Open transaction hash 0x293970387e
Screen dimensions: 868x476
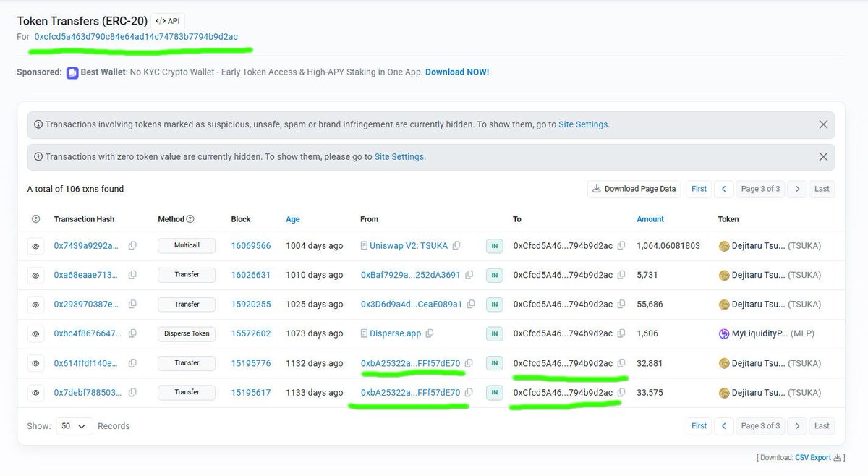tap(86, 305)
